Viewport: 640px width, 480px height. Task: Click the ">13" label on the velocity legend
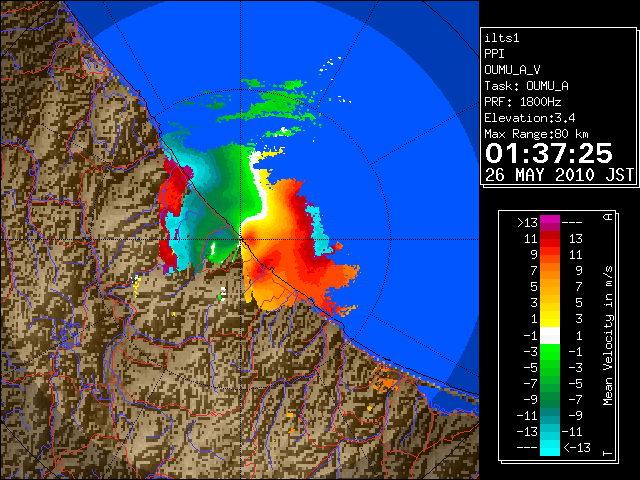(527, 223)
